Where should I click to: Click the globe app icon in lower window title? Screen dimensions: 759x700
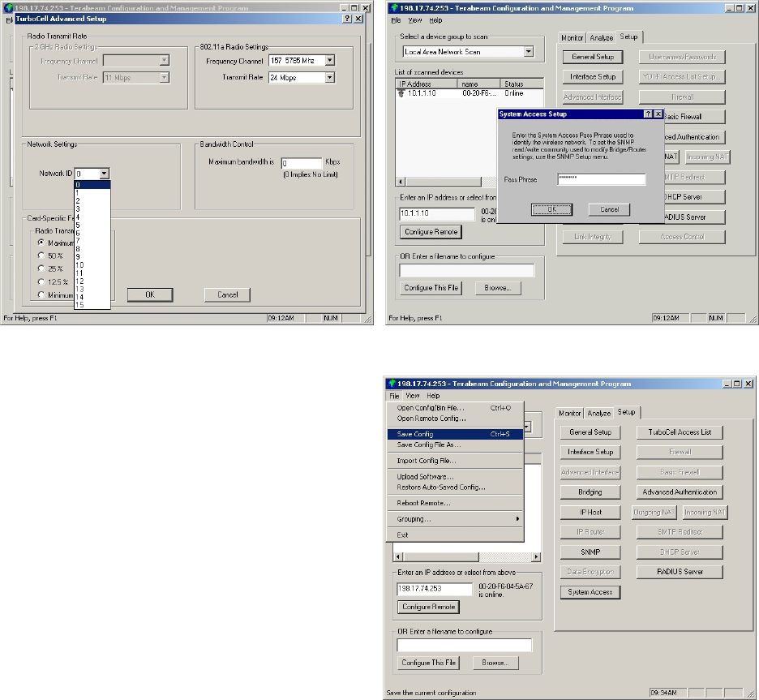(392, 384)
